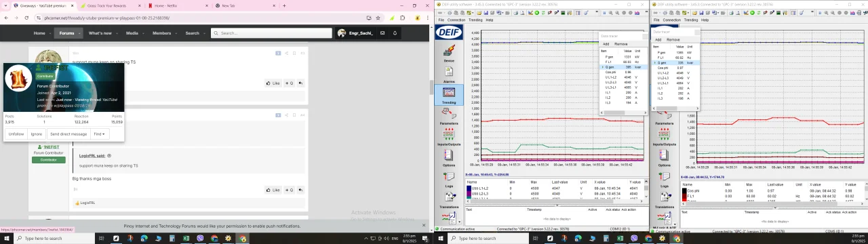
Task: Click the forum Search input field
Action: 271,33
